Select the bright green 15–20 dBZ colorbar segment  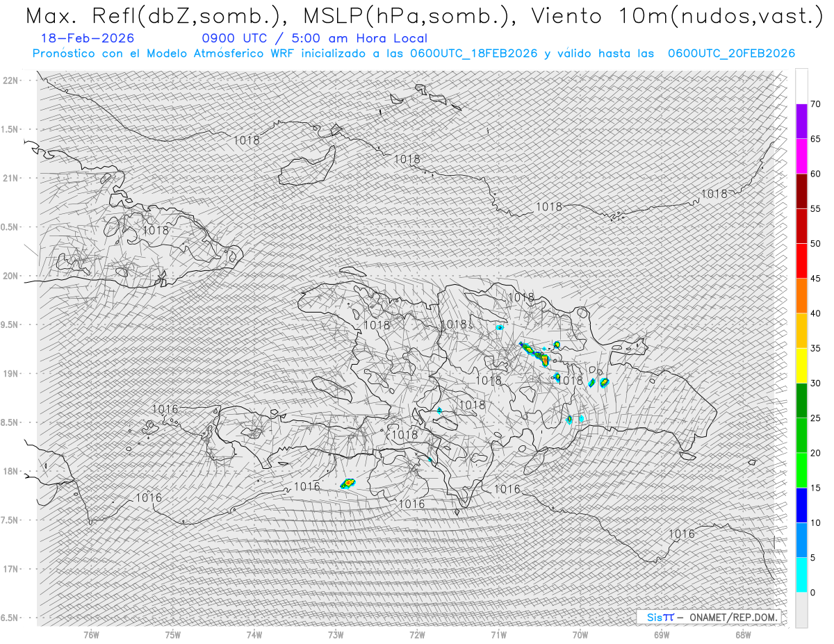click(801, 470)
